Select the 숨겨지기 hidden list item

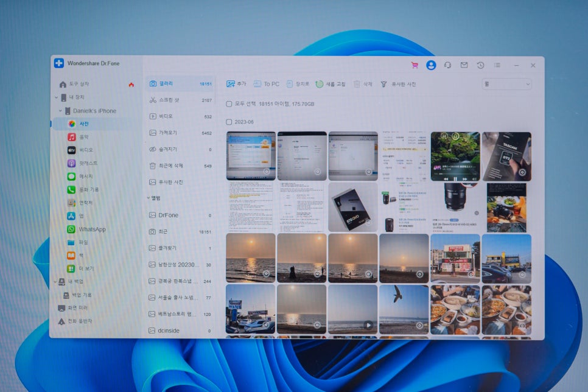pos(180,149)
